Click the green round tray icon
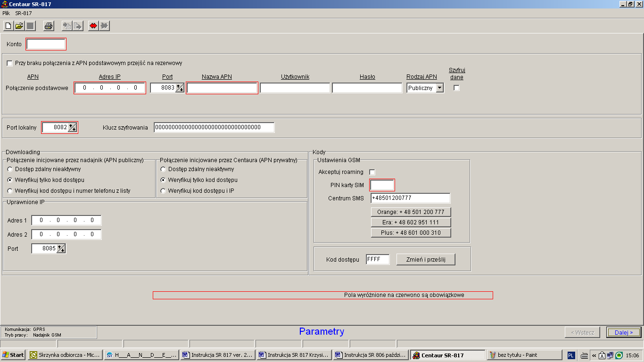This screenshot has height=362, width=644. 619,355
